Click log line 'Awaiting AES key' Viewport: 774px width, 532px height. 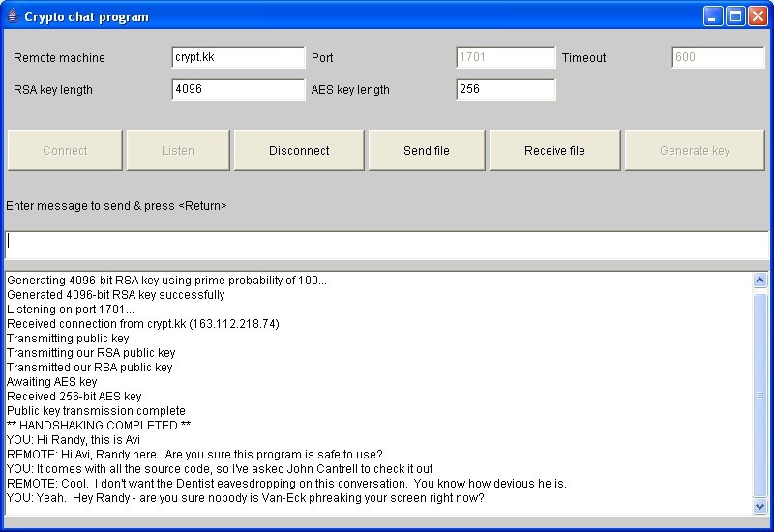point(52,382)
